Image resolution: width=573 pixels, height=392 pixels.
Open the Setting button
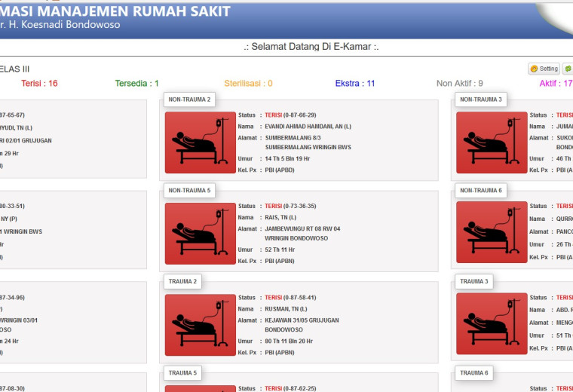tap(544, 69)
